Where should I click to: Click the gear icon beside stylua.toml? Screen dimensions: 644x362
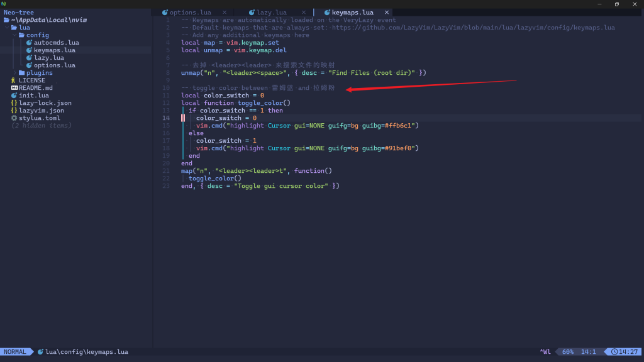[x=14, y=118]
